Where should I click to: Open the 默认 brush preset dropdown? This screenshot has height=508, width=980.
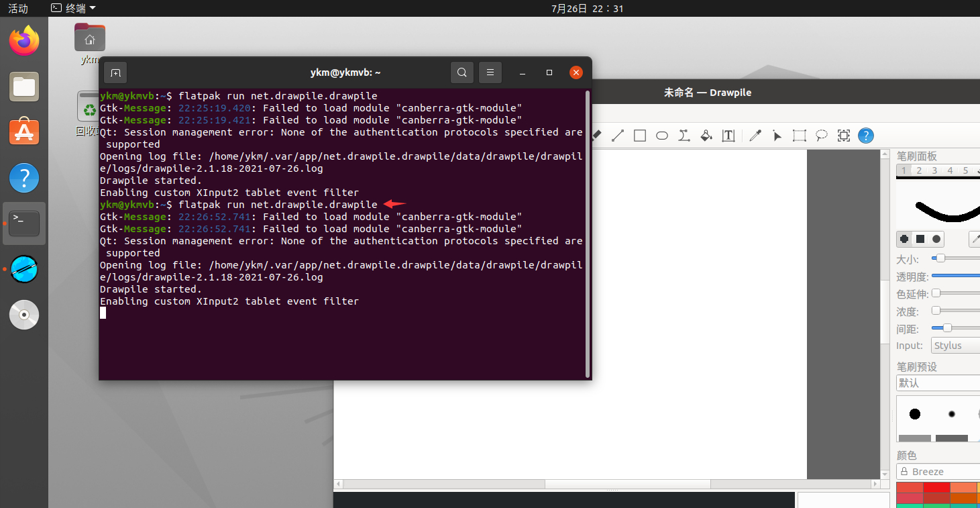click(x=938, y=383)
